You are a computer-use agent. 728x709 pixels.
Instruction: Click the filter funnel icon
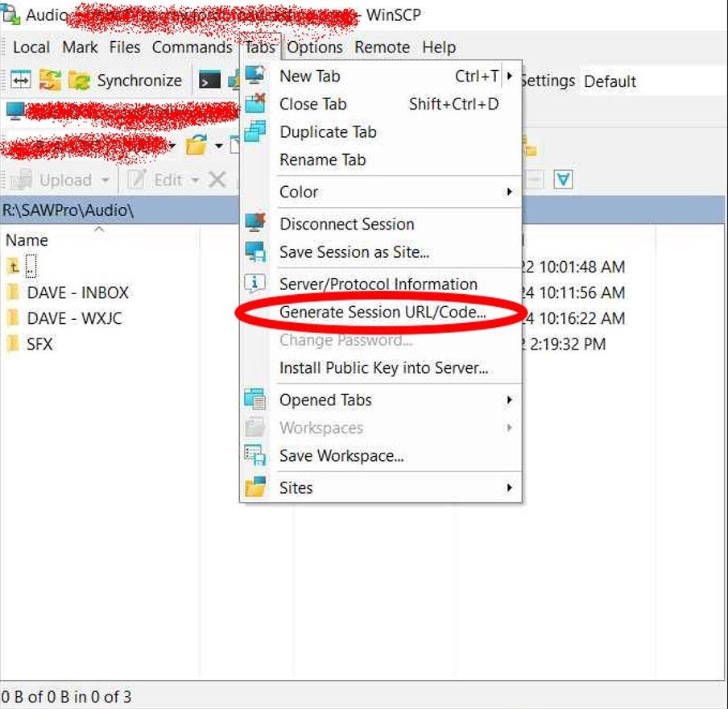click(x=563, y=180)
